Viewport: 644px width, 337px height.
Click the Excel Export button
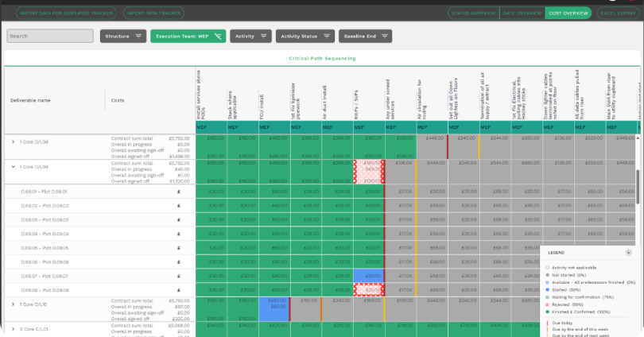[x=618, y=14]
